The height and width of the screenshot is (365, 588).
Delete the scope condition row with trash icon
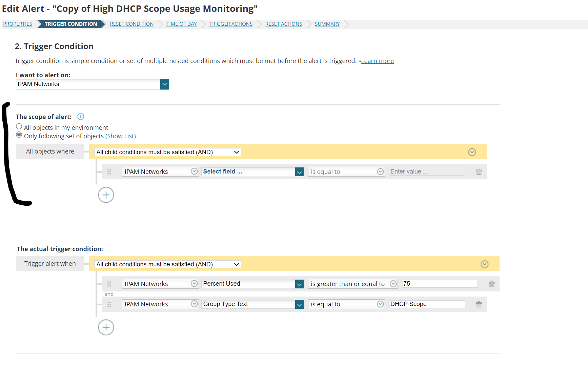point(479,172)
